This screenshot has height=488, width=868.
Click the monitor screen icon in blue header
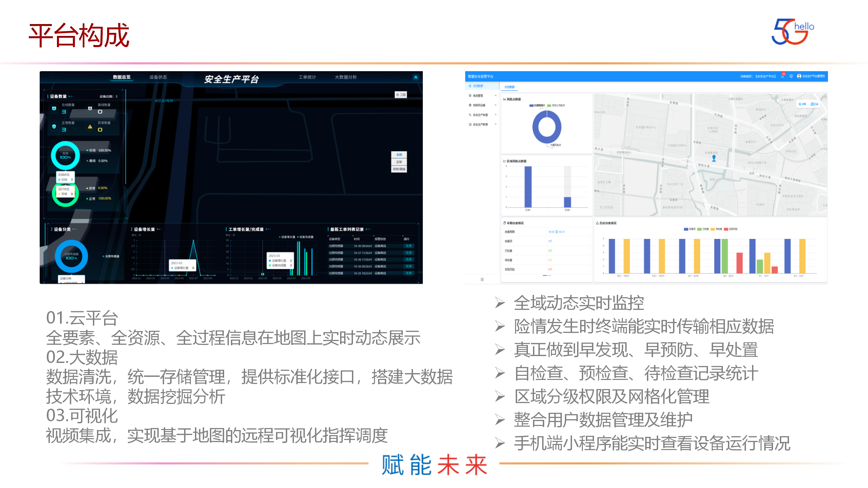point(791,76)
